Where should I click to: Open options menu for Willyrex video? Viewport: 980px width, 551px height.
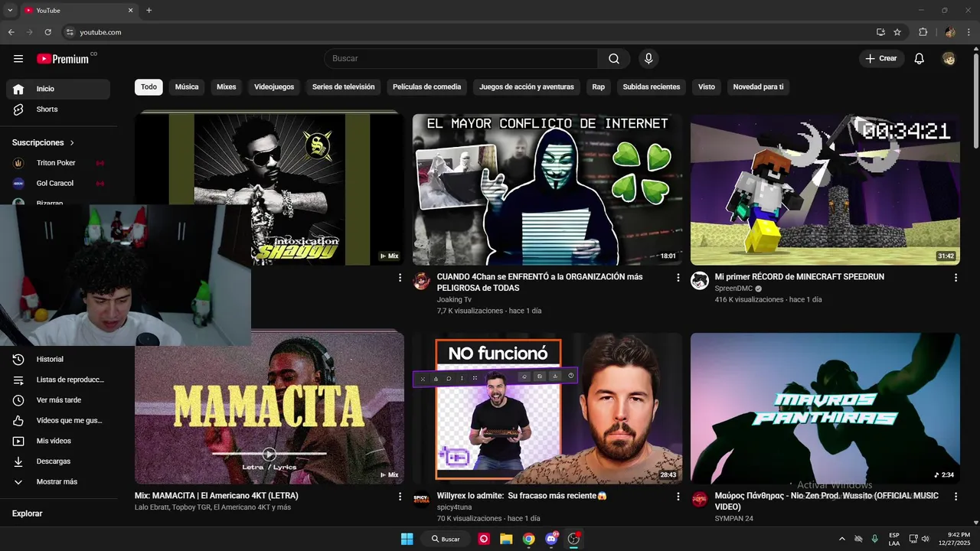pos(678,497)
